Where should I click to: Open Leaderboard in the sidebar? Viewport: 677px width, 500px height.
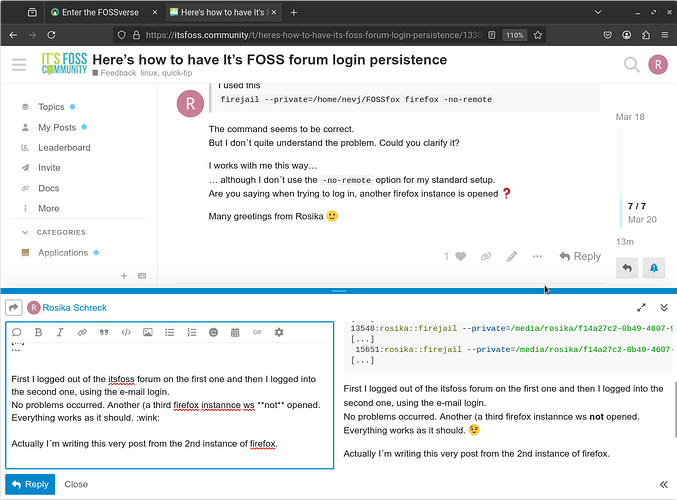click(64, 148)
